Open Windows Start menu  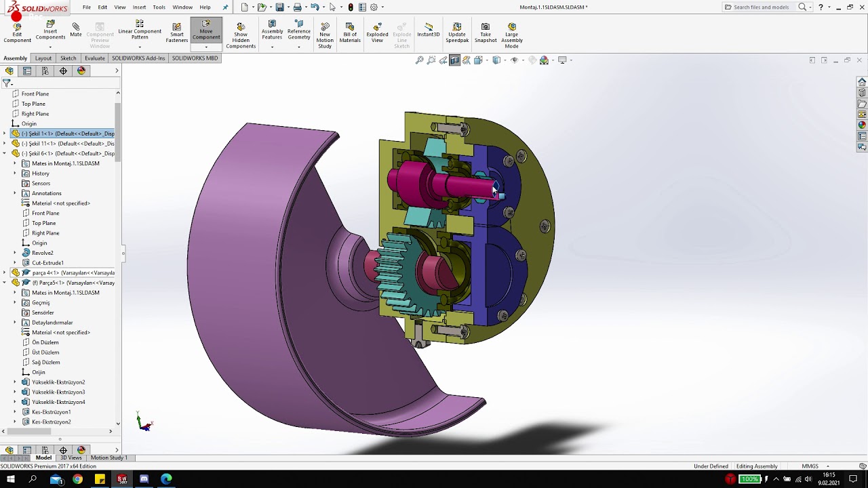tap(12, 479)
